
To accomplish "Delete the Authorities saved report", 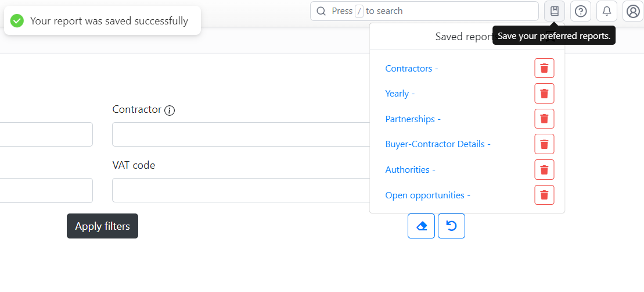I will pyautogui.click(x=544, y=169).
